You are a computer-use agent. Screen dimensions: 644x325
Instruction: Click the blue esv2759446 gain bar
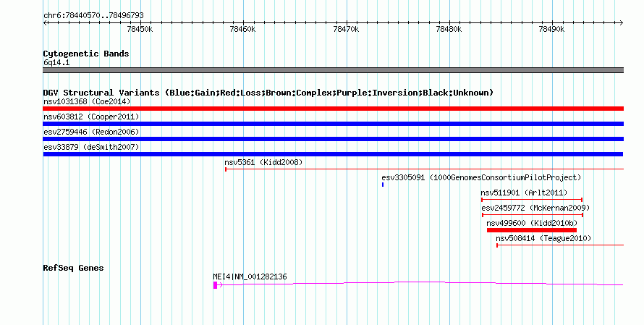pos(333,139)
